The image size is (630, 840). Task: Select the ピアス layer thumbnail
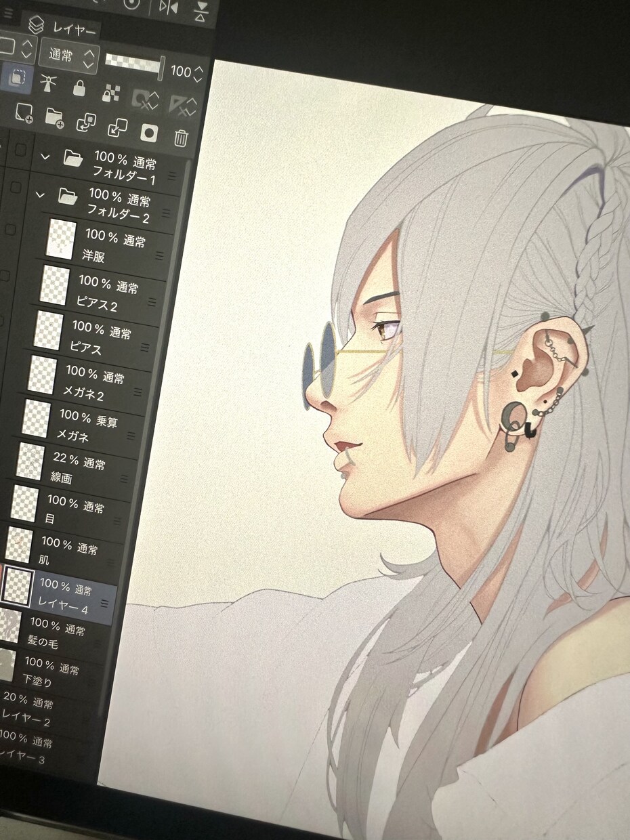tap(48, 331)
